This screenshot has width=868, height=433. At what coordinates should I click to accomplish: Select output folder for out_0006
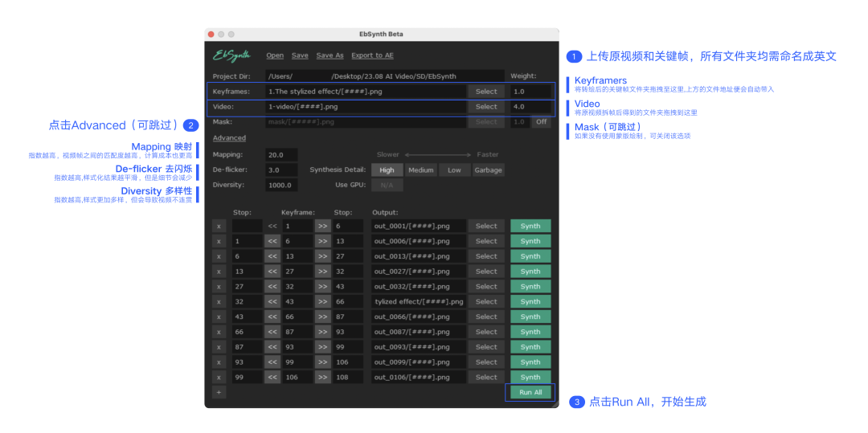click(x=486, y=241)
